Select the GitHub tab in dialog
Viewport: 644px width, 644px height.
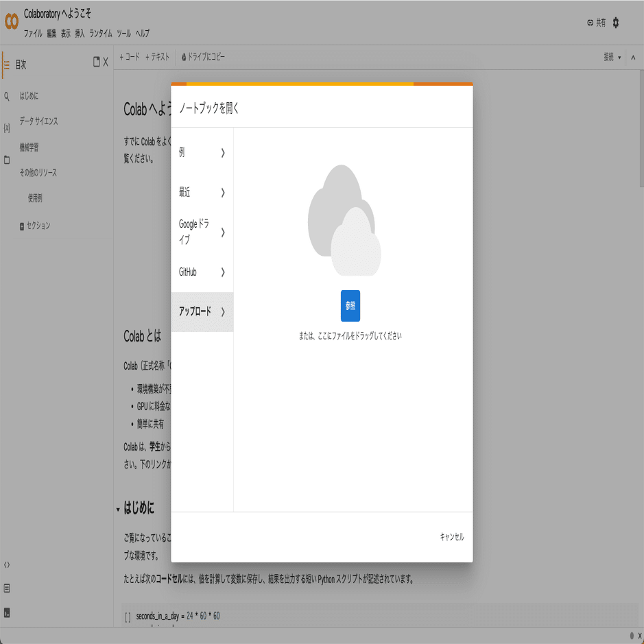pyautogui.click(x=202, y=272)
